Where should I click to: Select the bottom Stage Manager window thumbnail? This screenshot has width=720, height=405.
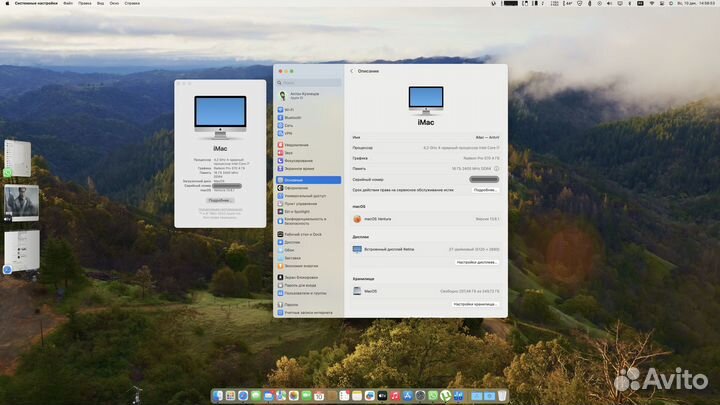[x=21, y=251]
